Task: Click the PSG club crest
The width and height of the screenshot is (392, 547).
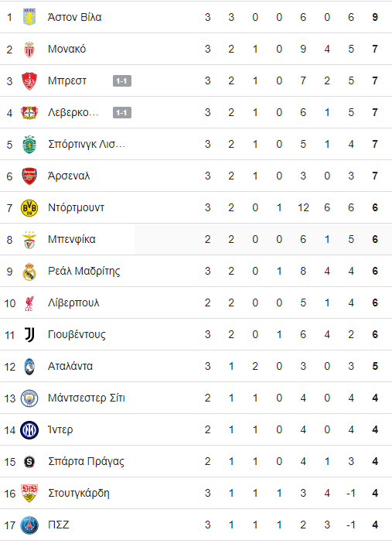Action: coord(29,525)
